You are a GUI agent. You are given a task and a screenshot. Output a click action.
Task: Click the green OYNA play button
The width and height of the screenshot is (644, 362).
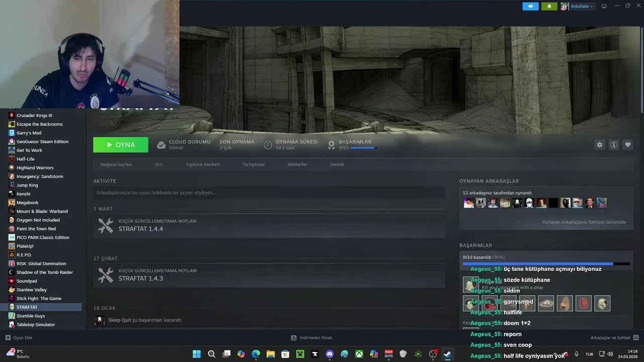click(121, 145)
